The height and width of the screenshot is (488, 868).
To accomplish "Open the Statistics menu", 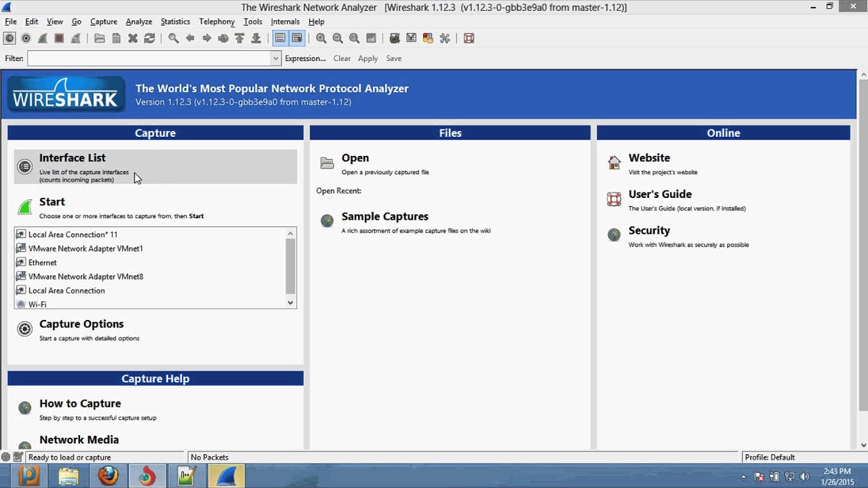I will coord(176,22).
